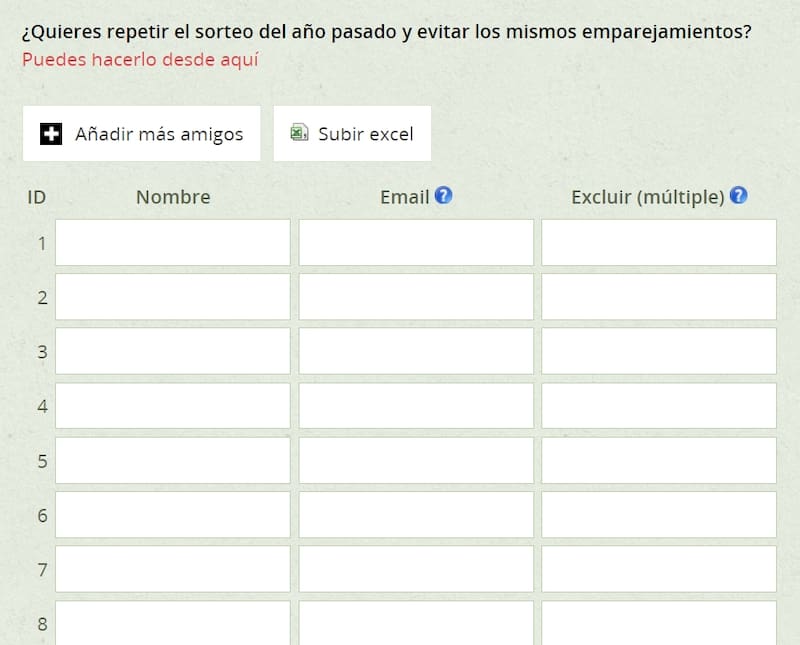The width and height of the screenshot is (800, 645).
Task: Select the Nombre field in row 4
Action: [172, 406]
